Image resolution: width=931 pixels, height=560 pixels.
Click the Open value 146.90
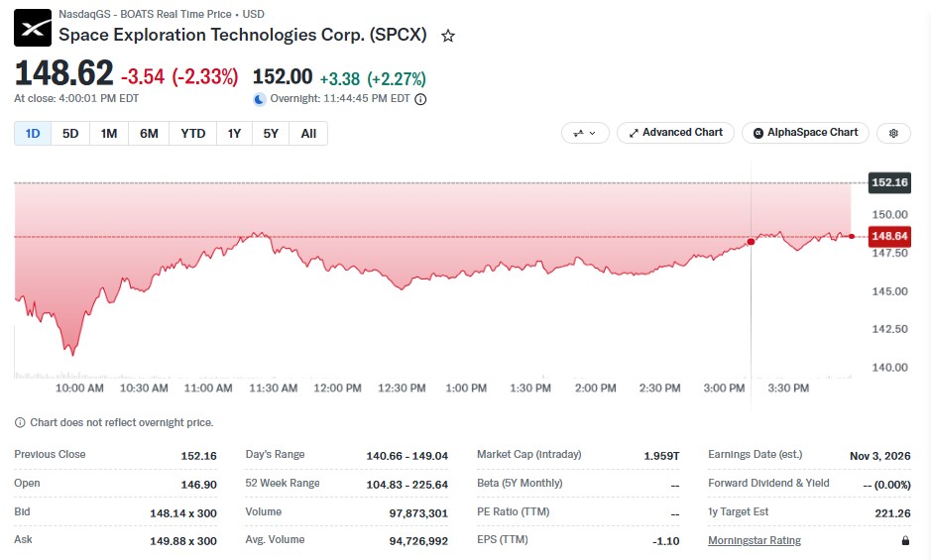point(199,485)
